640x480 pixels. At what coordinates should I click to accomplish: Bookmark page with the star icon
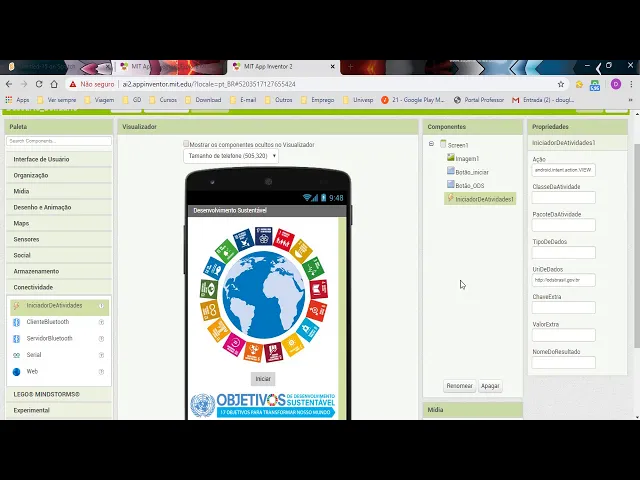pyautogui.click(x=561, y=84)
